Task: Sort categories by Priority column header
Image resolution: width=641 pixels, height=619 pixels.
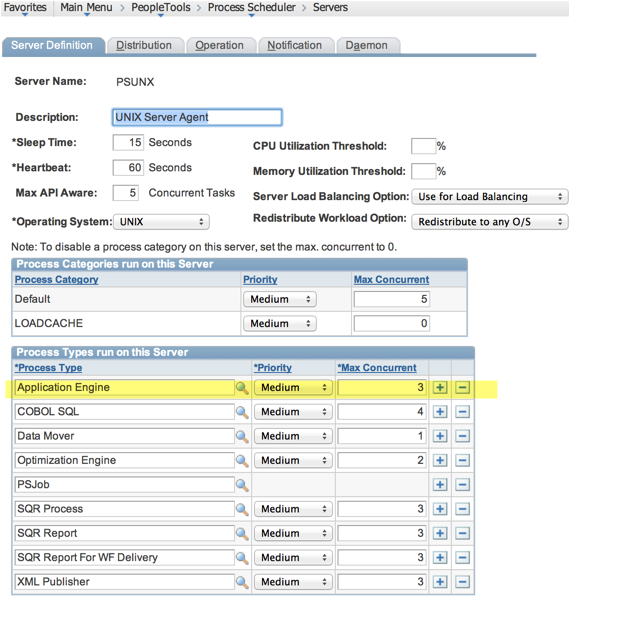Action: pos(260,280)
